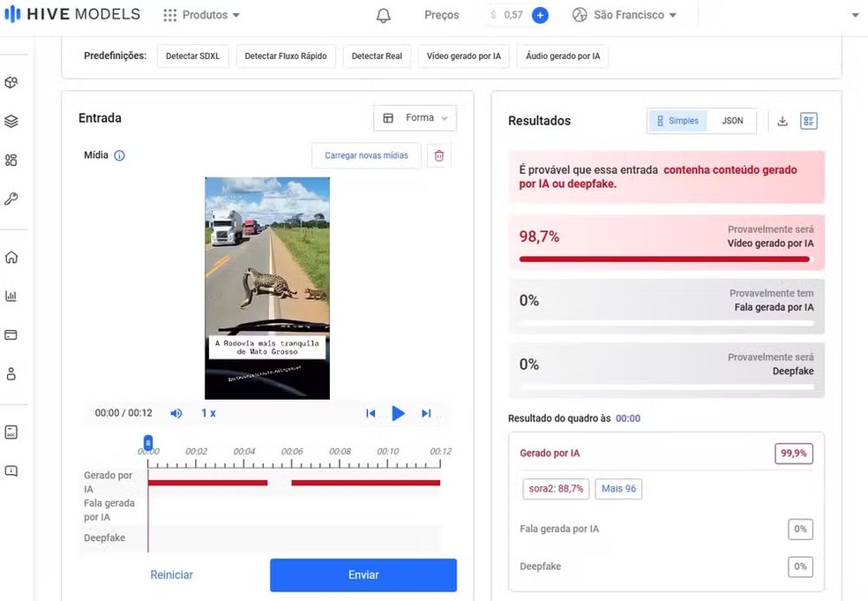This screenshot has height=601, width=868.
Task: Click the second red Gerado por IA segment
Action: tap(365, 483)
